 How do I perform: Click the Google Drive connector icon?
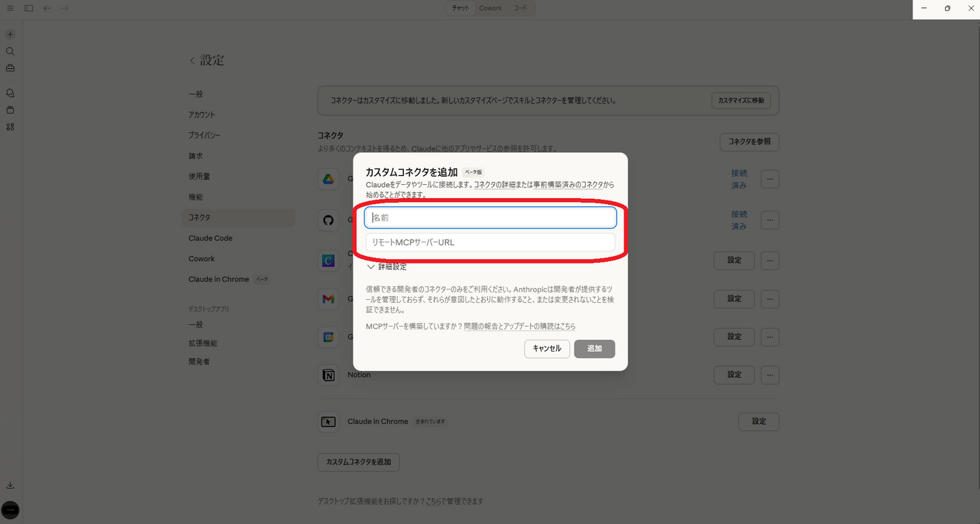pos(327,179)
